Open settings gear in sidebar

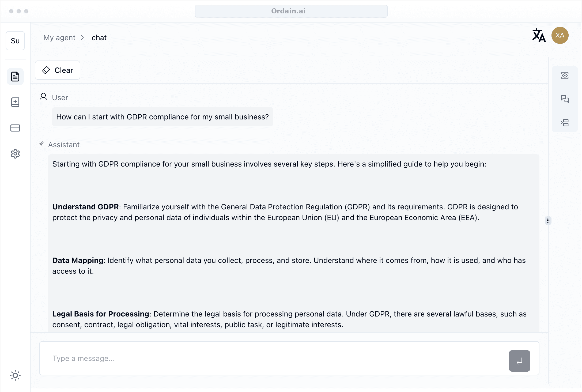point(15,154)
